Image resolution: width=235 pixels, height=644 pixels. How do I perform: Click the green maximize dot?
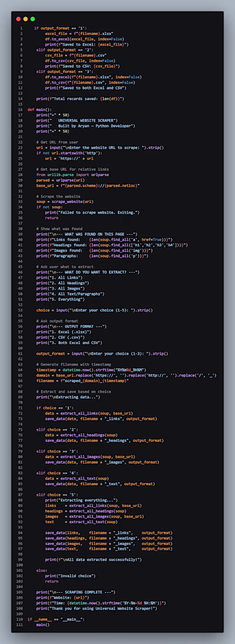(x=33, y=19)
